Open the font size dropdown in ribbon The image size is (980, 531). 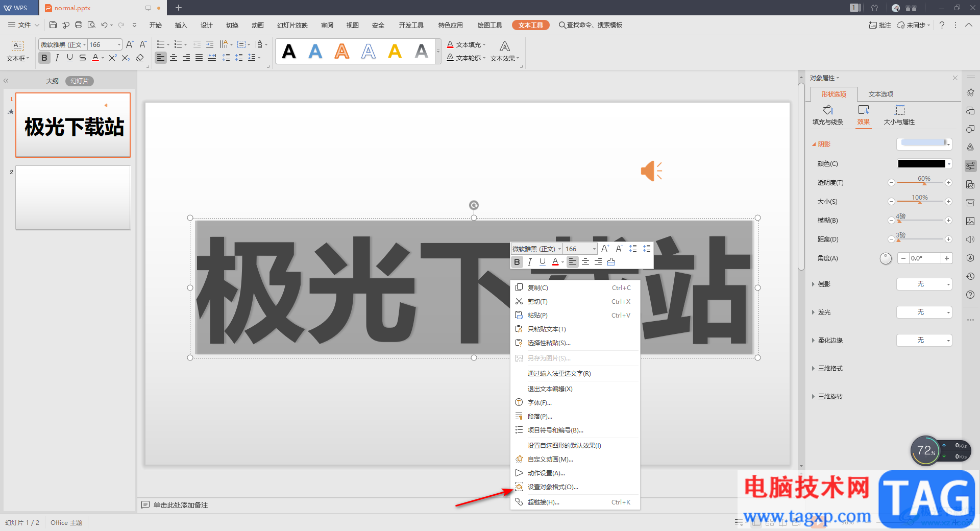click(x=119, y=44)
